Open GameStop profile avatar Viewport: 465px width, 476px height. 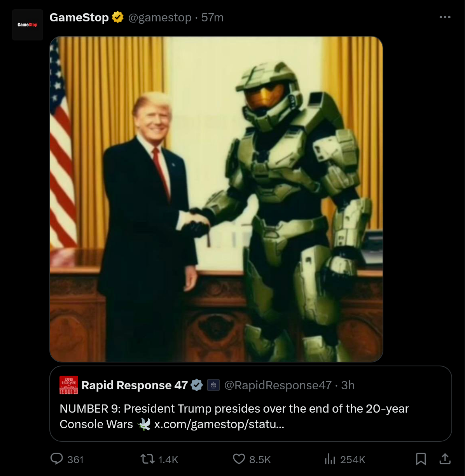(27, 25)
